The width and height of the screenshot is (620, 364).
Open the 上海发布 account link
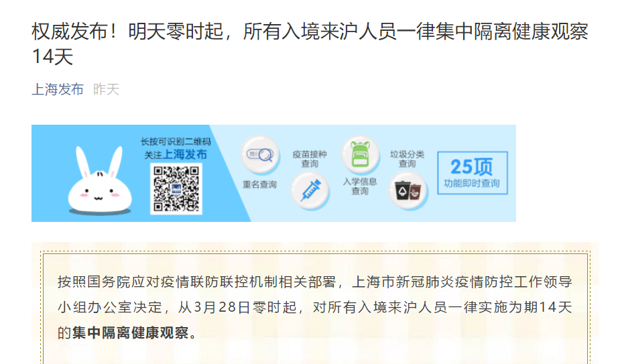point(58,89)
